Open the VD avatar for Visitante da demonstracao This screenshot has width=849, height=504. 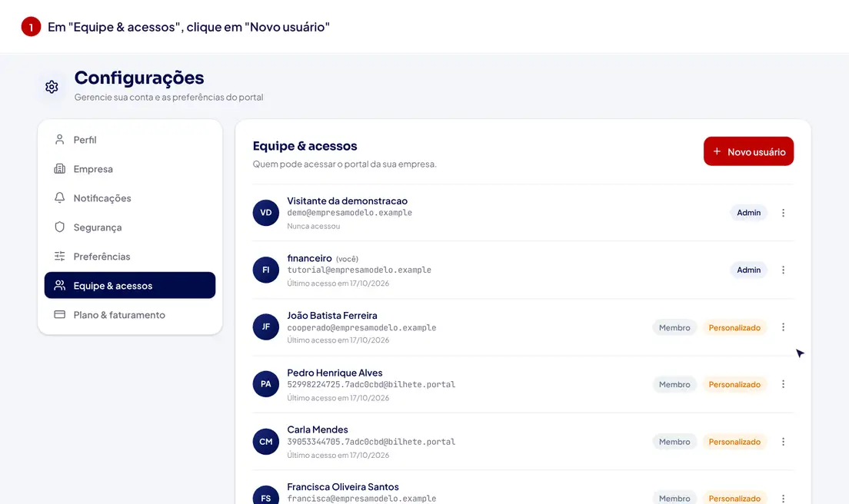tap(266, 213)
